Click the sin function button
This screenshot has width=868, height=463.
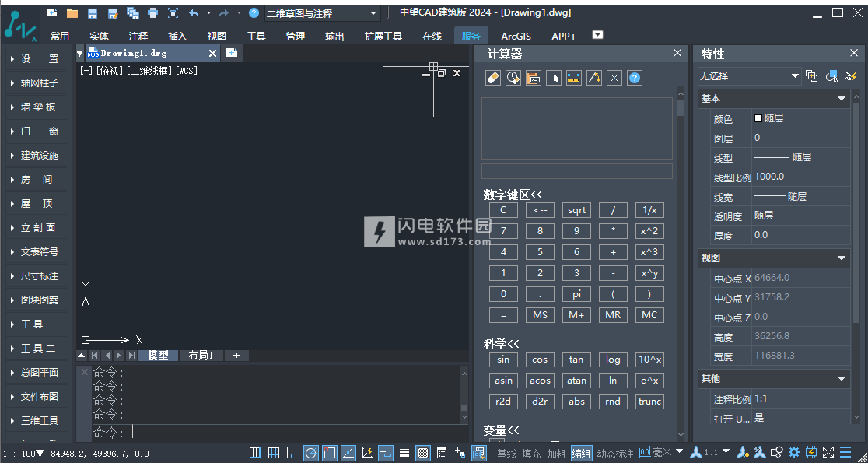[503, 360]
